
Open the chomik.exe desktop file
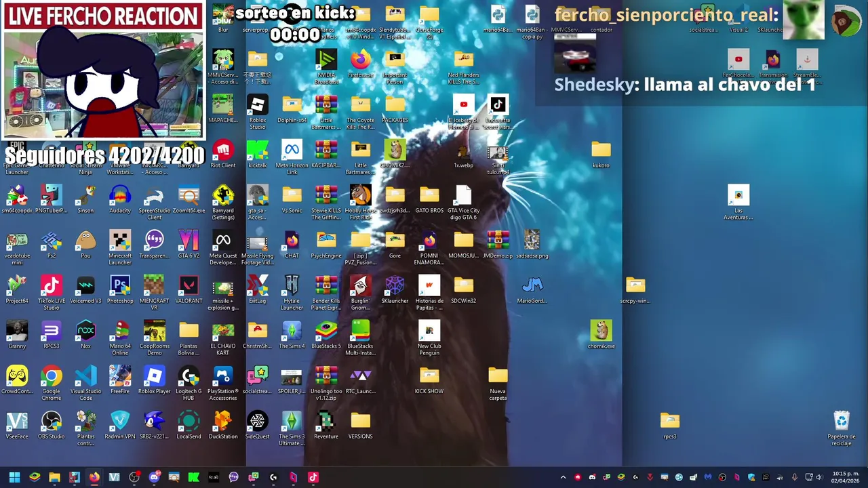pyautogui.click(x=601, y=335)
